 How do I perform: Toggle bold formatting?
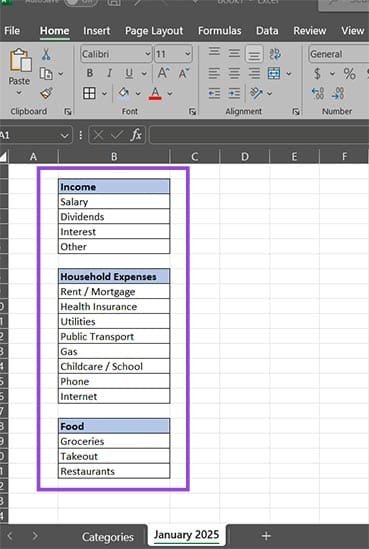coord(90,73)
